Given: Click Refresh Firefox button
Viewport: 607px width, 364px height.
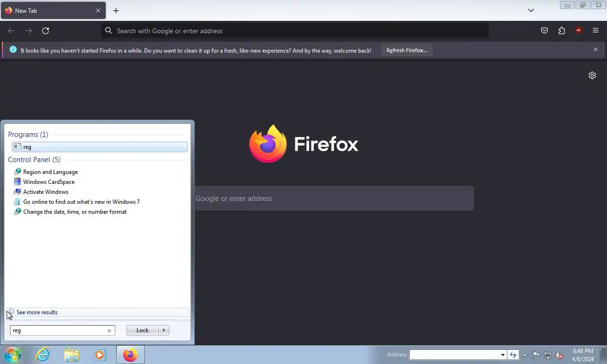Looking at the screenshot, I should pyautogui.click(x=406, y=50).
